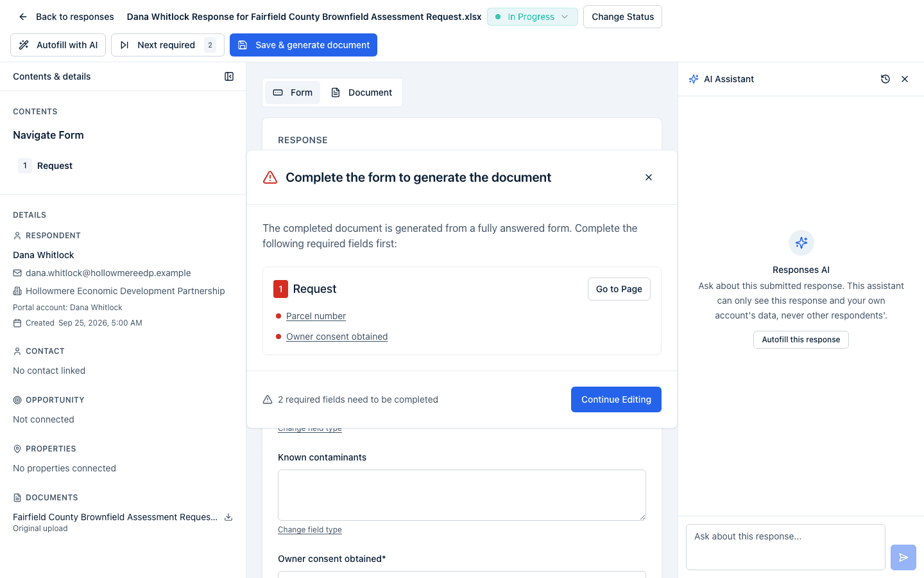The height and width of the screenshot is (578, 924).
Task: Click the Back to responses label
Action: [75, 17]
